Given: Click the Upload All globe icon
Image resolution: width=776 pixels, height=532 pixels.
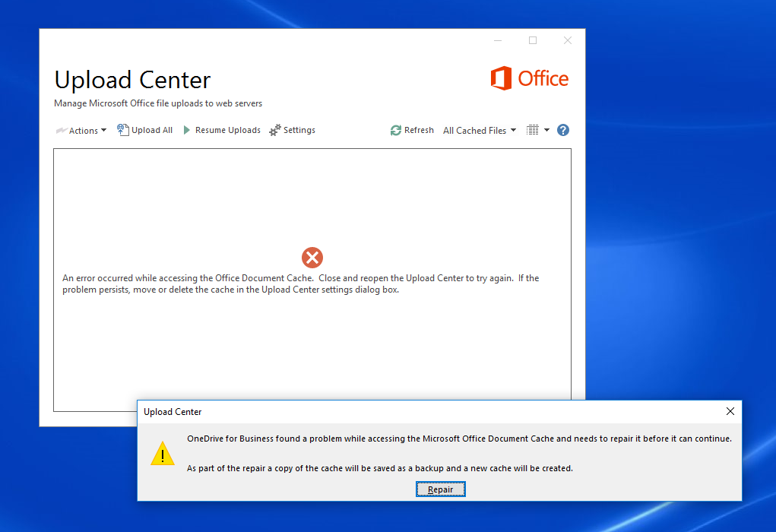Looking at the screenshot, I should click(122, 130).
